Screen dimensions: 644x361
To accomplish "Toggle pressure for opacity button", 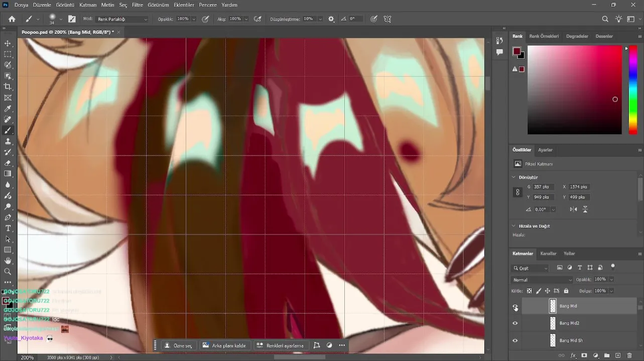I will (205, 19).
